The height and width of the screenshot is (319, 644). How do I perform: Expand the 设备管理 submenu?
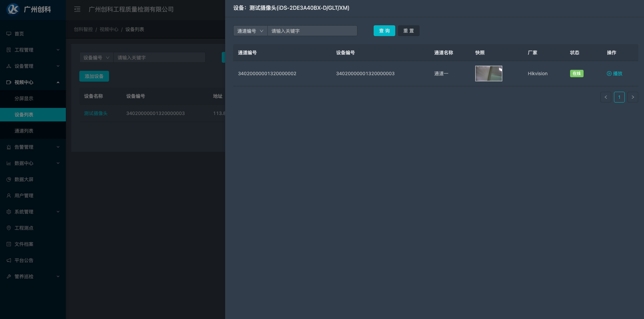tap(33, 66)
